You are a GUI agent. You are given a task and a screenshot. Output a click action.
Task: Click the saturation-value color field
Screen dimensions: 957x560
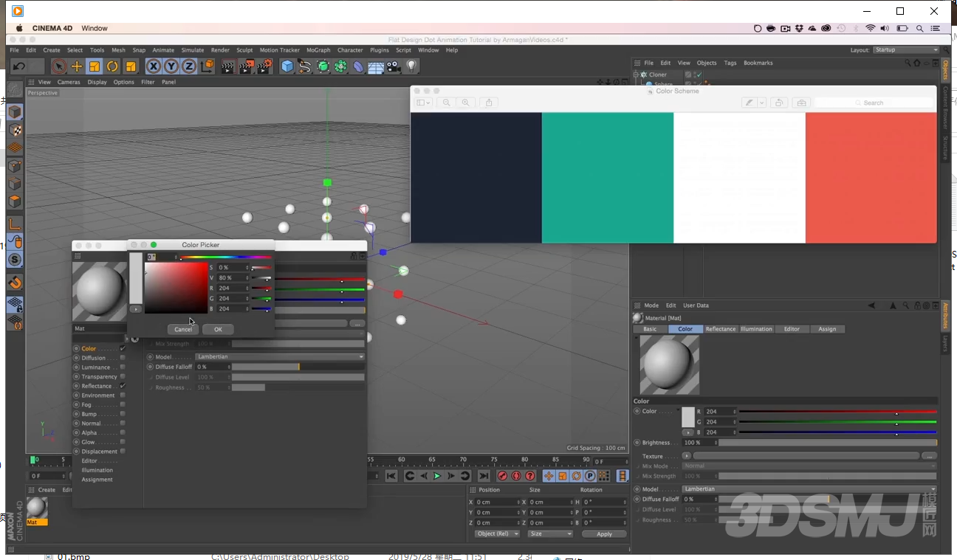coord(176,288)
